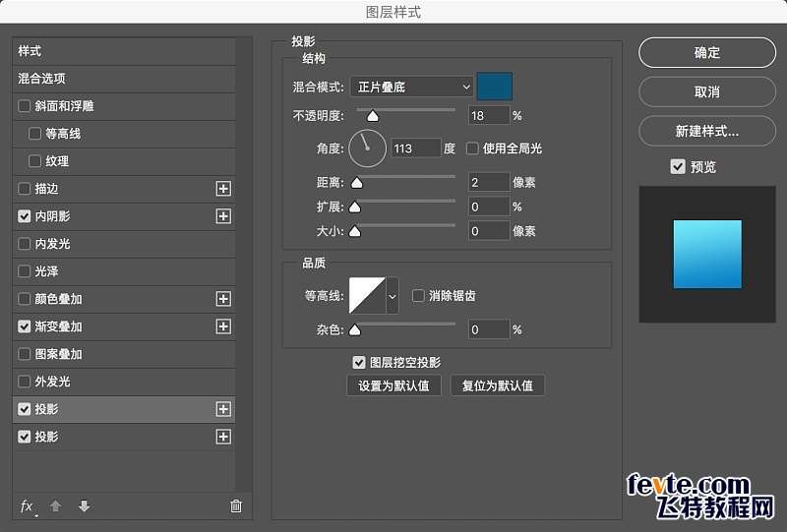Click the 扩展 slider handle
Viewport: 787px width, 532px height.
coord(355,207)
